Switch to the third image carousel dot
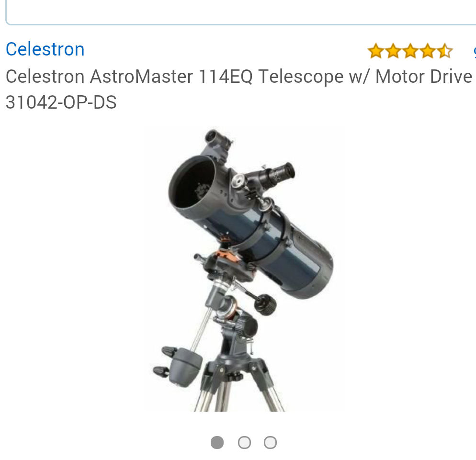476x460 pixels. [270, 442]
